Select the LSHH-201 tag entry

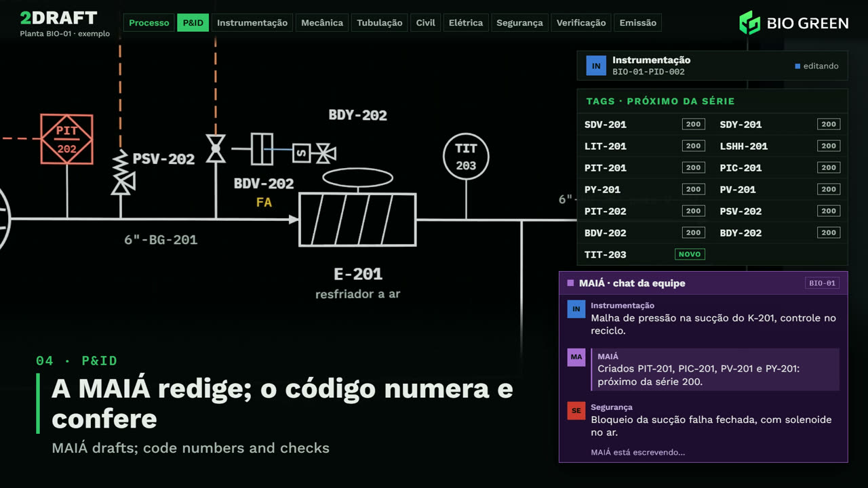(x=780, y=146)
